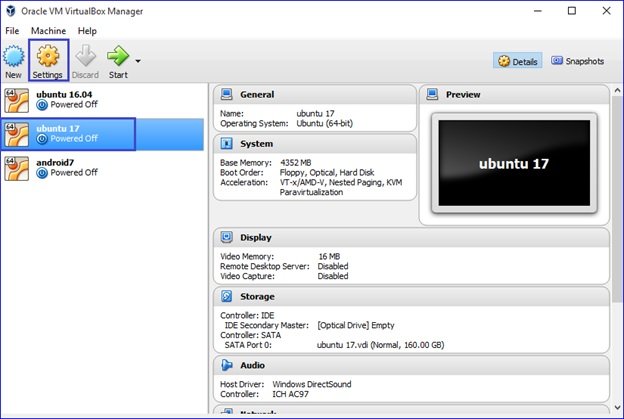Click android7 Powered Off status icon

click(x=42, y=173)
